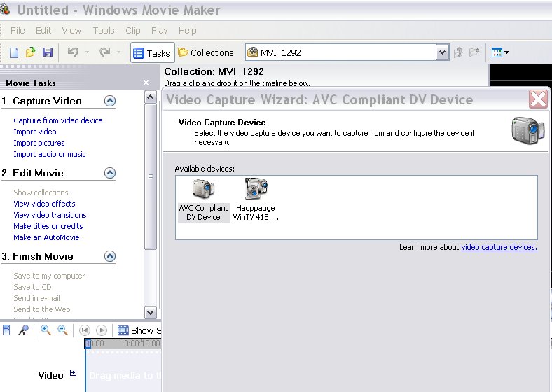Collapse the Finish Movie section
Viewport: 552px width, 392px height.
point(110,256)
